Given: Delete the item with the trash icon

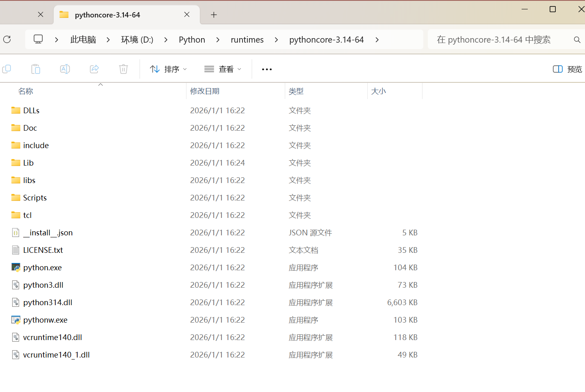Looking at the screenshot, I should (123, 69).
